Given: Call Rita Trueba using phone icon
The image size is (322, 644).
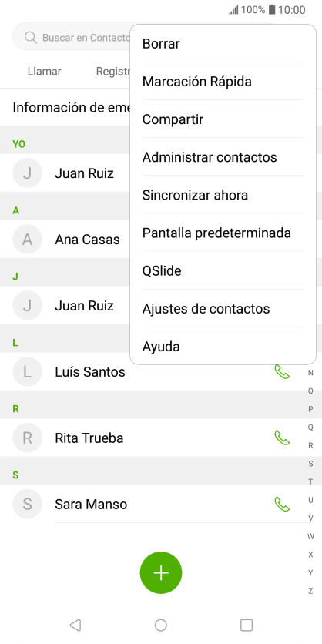Looking at the screenshot, I should 282,438.
